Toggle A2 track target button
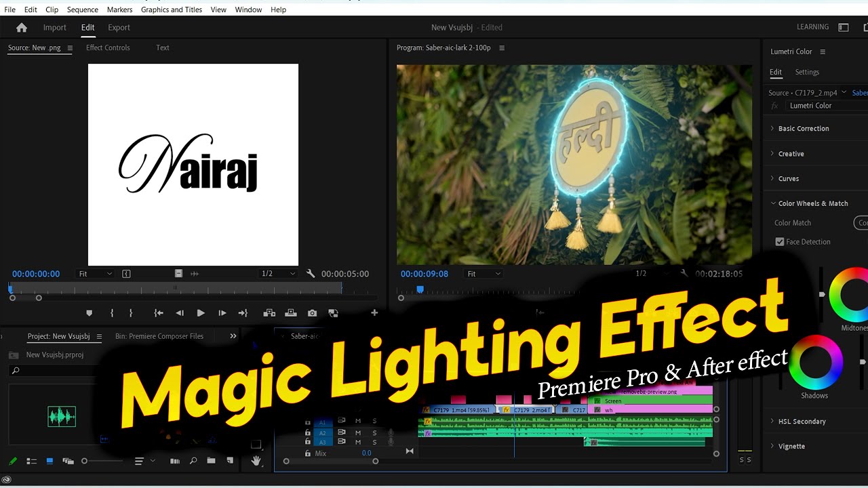Viewport: 868px width, 488px height. click(323, 432)
